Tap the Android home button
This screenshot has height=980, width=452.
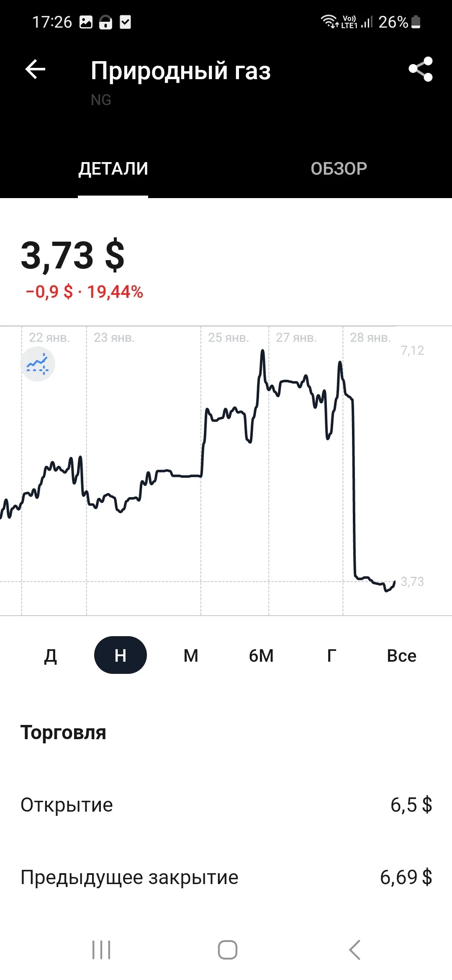[x=228, y=949]
